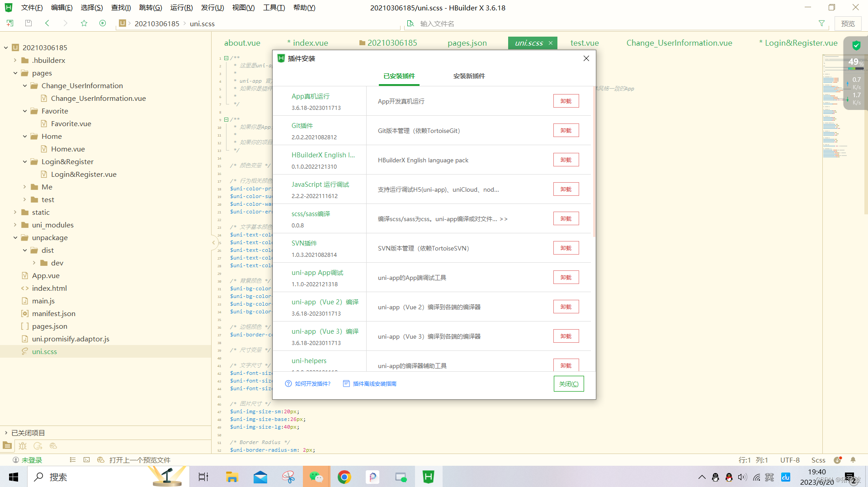868x487 pixels.
Task: Open the terminal icon in status bar
Action: tap(87, 460)
